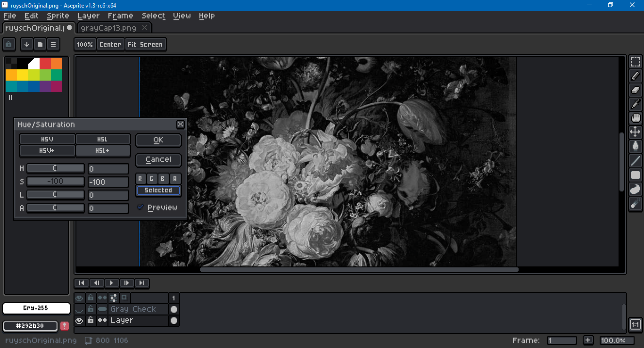
Task: Select the Hand tool
Action: (636, 118)
